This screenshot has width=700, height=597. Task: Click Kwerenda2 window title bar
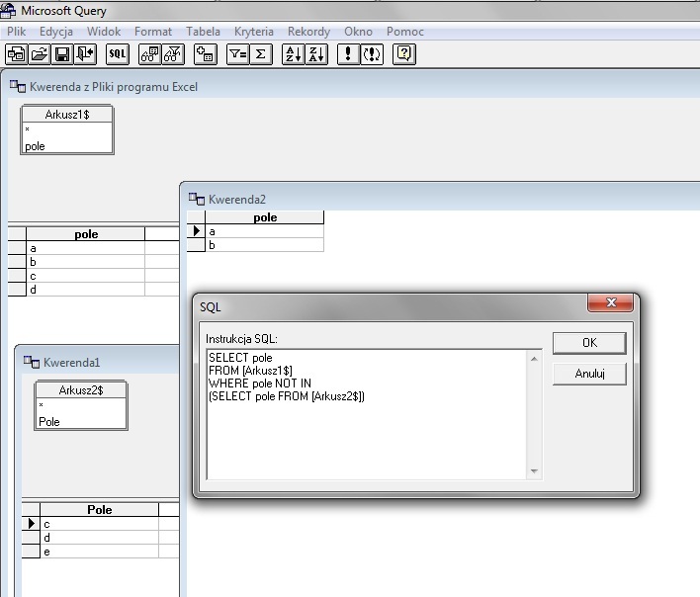(x=442, y=199)
